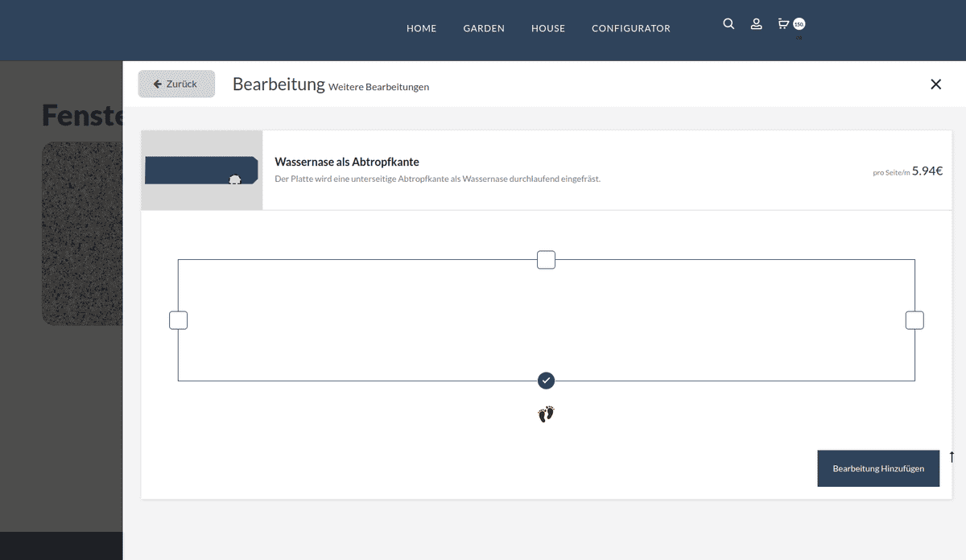Open the CONFIGURATOR menu item
This screenshot has width=966, height=560.
pos(630,28)
